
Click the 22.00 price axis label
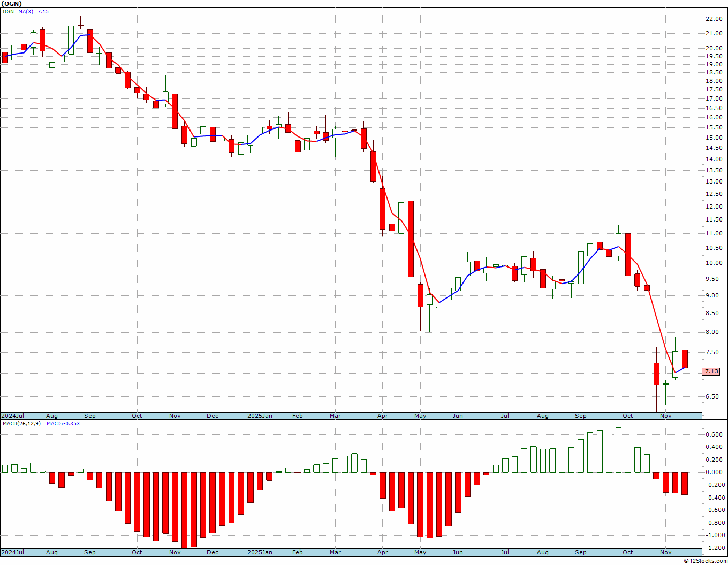pos(714,19)
